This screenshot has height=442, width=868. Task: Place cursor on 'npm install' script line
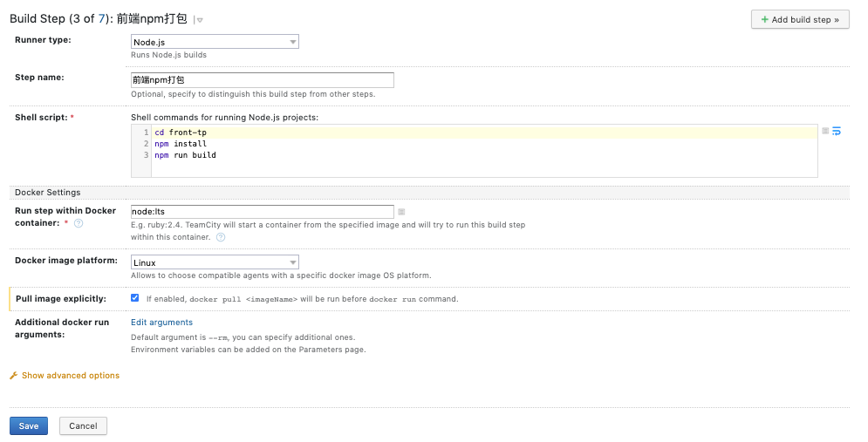point(181,144)
